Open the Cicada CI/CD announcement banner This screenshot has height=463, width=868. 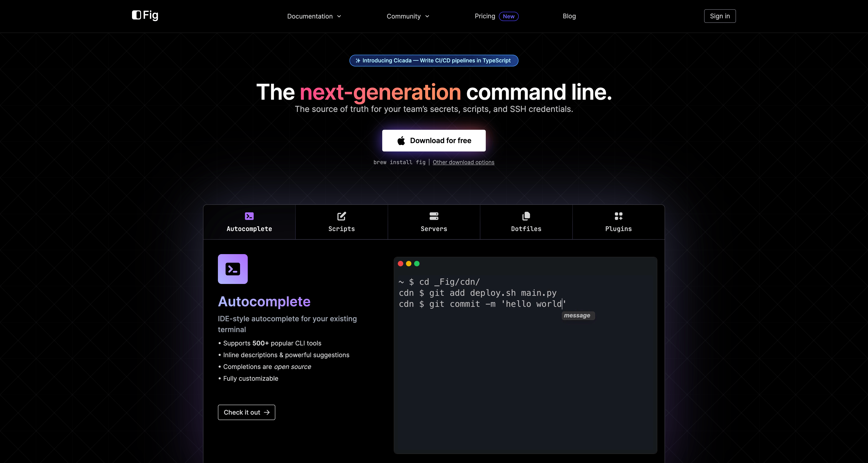[x=434, y=61]
